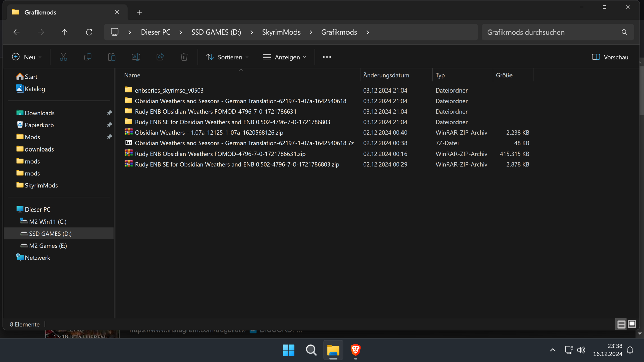Open the more options ellipsis menu
The width and height of the screenshot is (644, 362).
pyautogui.click(x=327, y=57)
